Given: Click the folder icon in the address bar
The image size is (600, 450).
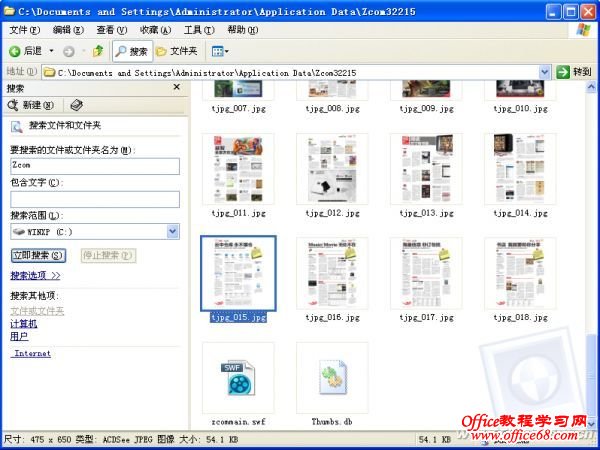Looking at the screenshot, I should pyautogui.click(x=49, y=72).
